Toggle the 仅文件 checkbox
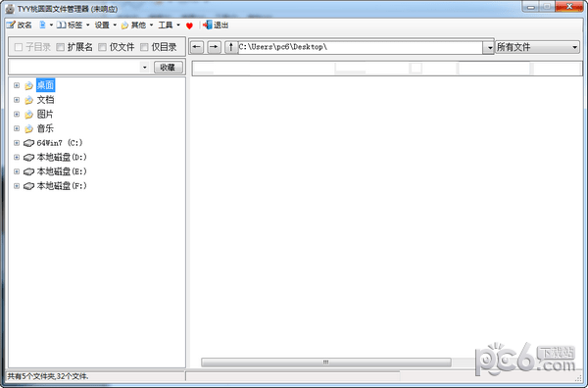This screenshot has height=388, width=588. click(102, 47)
